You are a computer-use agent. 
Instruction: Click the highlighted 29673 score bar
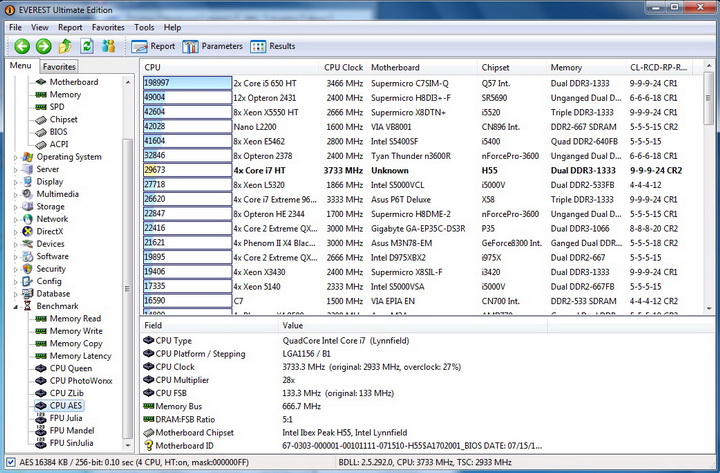187,170
